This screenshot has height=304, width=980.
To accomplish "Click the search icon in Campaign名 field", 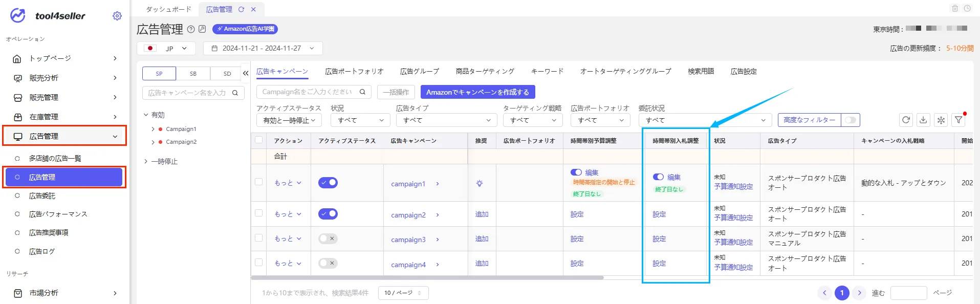I will click(362, 92).
